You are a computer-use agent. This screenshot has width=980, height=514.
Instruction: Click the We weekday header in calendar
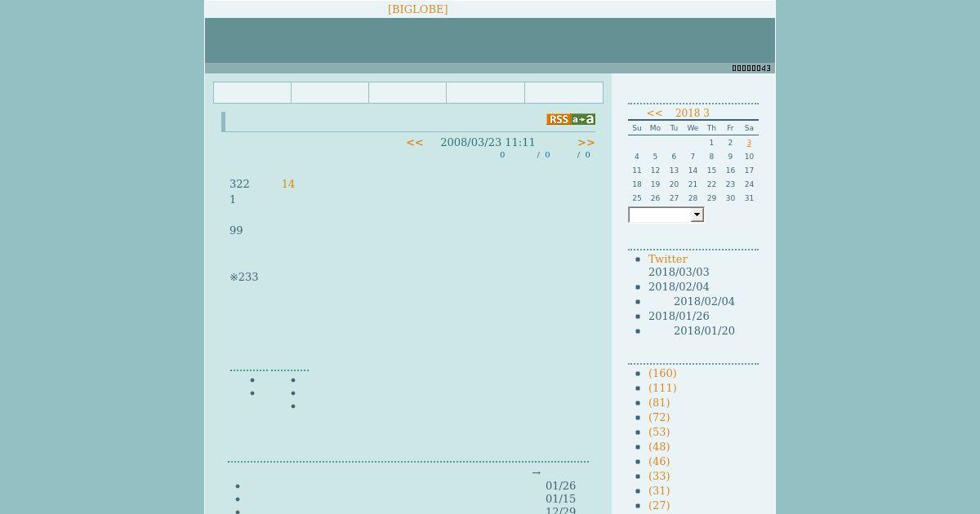[693, 128]
